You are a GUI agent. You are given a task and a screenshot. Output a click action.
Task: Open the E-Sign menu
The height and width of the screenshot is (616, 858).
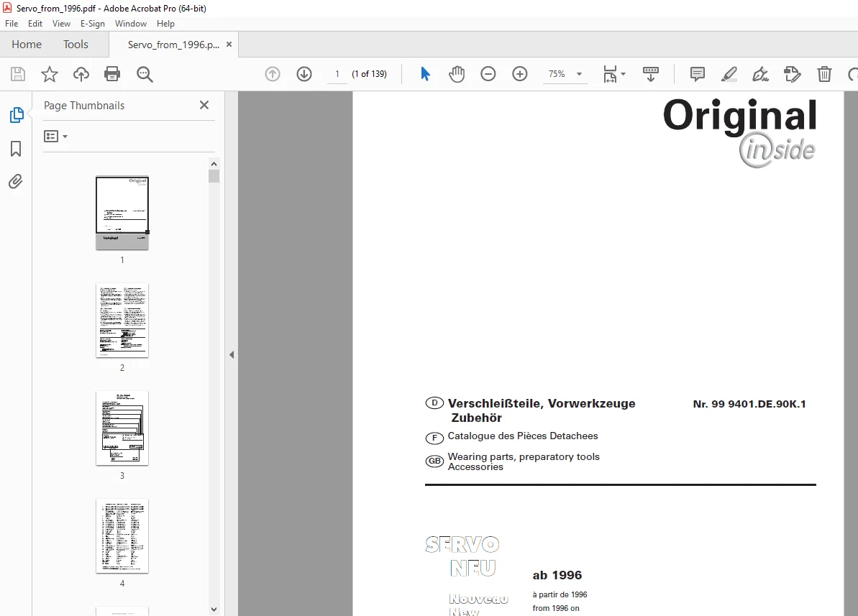(93, 24)
